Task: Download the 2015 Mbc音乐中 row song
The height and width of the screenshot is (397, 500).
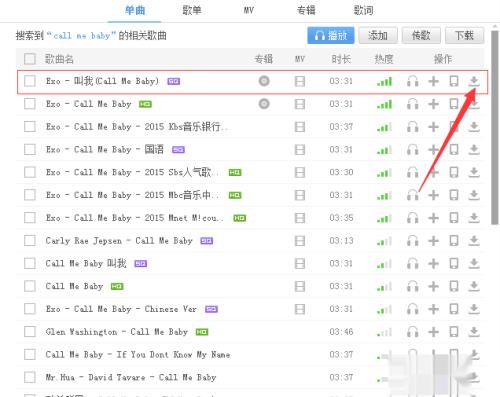Action: pos(474,195)
